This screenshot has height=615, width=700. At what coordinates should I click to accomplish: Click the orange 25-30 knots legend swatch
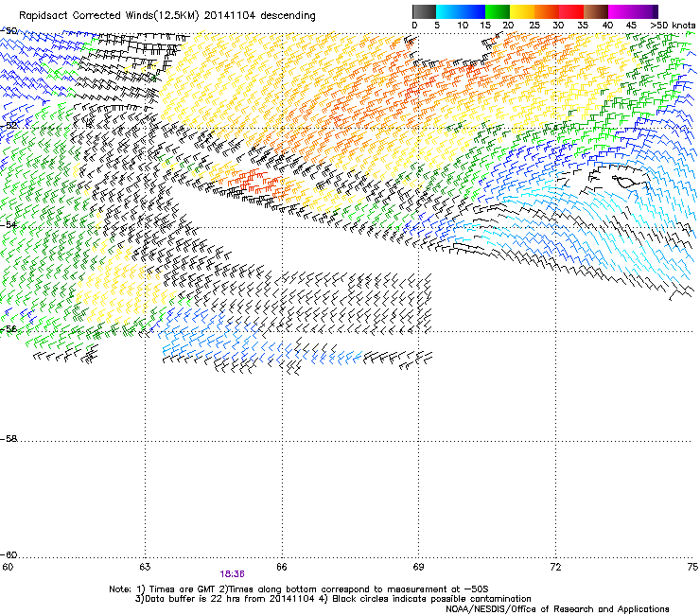(x=547, y=11)
